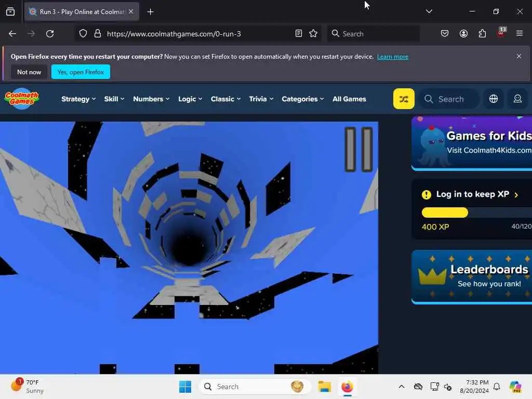Viewport: 532px width, 399px height.
Task: Click the Coolmath site search field
Action: pos(449,99)
